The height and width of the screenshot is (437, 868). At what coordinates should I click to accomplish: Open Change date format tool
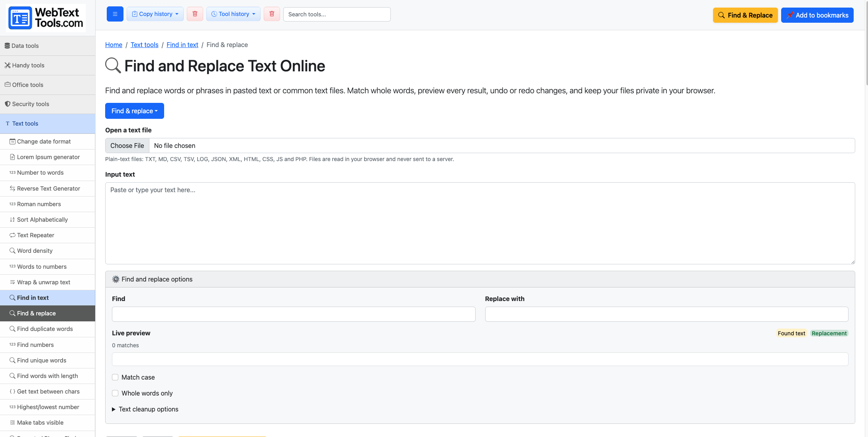click(x=48, y=142)
